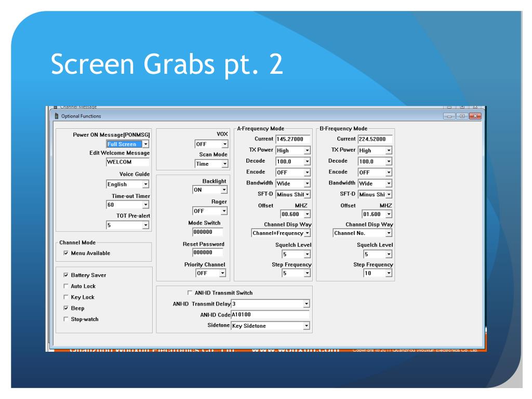Click the A-Frequency Current 145.27000 field

[293, 139]
